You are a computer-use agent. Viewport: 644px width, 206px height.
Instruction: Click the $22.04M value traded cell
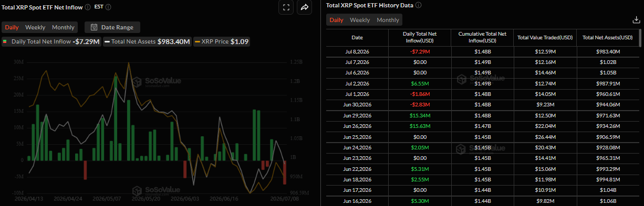(545, 126)
